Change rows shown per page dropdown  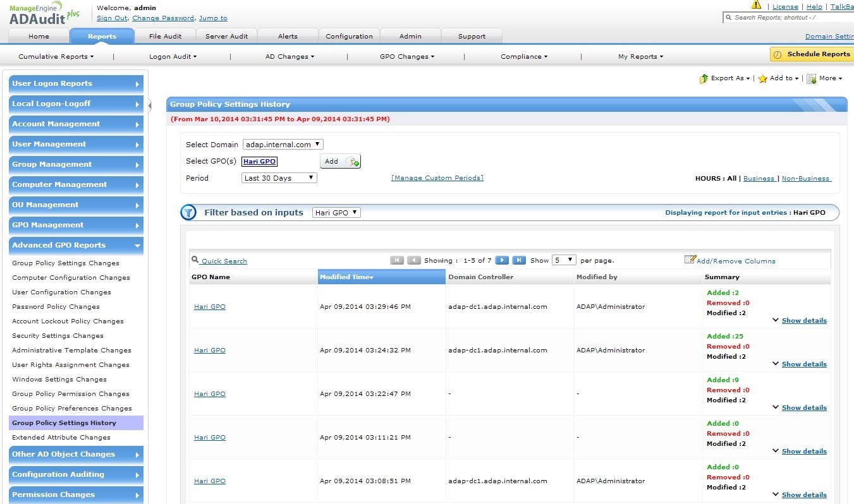[563, 260]
